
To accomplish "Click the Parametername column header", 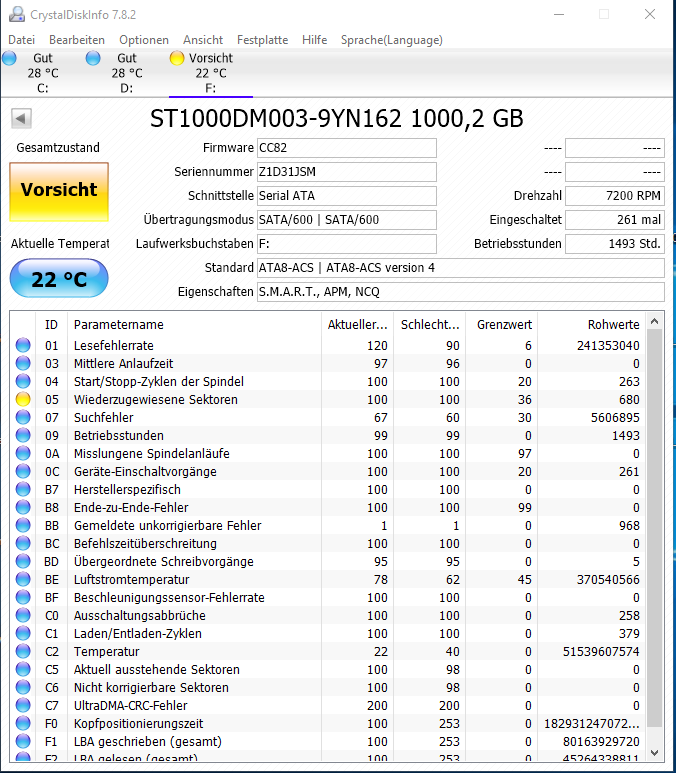I will tap(194, 324).
